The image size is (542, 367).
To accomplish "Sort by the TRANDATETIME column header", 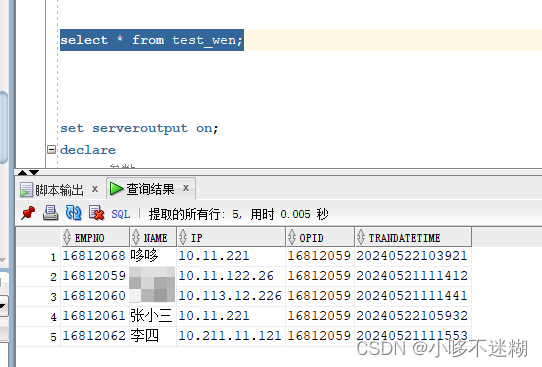I will tap(413, 237).
